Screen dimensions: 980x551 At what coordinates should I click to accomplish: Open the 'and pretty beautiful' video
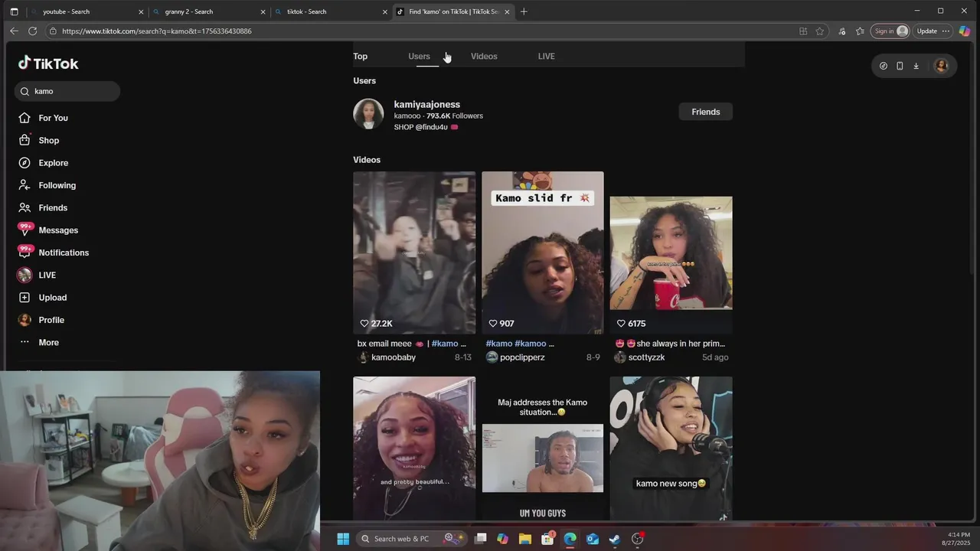point(414,448)
